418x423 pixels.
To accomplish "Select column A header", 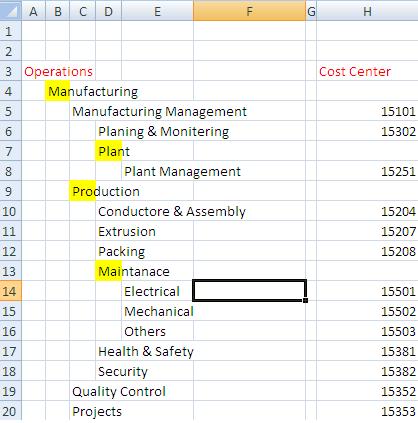I will [33, 11].
